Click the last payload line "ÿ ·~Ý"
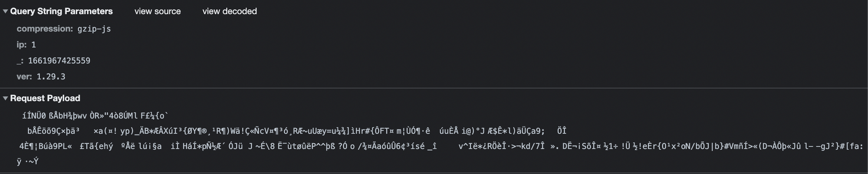 [x=28, y=161]
